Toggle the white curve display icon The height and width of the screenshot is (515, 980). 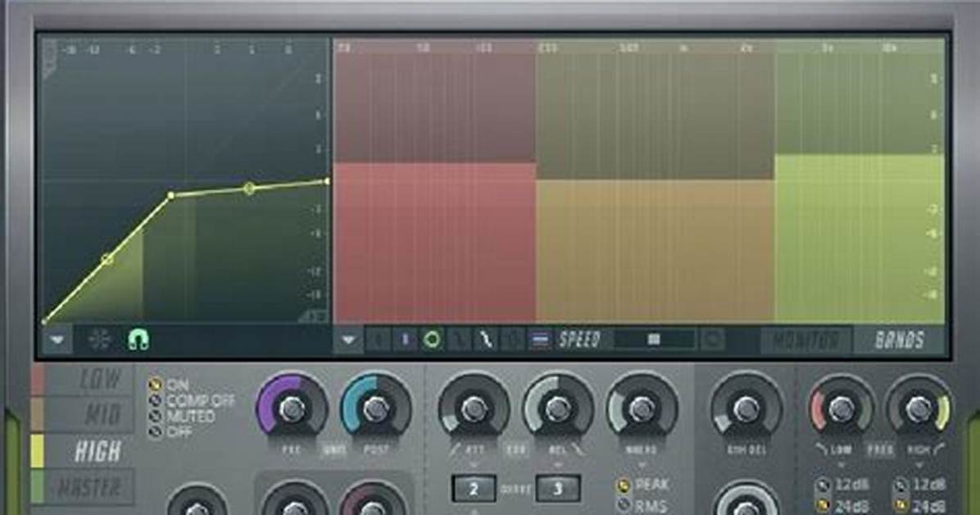[486, 340]
